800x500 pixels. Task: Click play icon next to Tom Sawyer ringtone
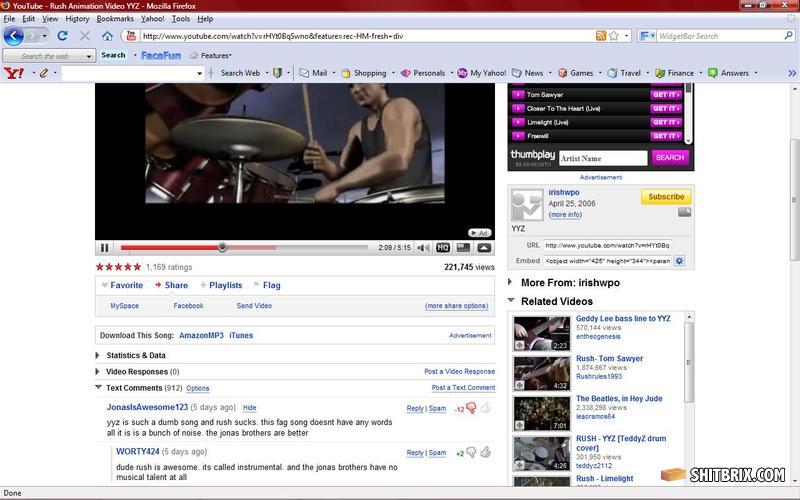[x=518, y=95]
